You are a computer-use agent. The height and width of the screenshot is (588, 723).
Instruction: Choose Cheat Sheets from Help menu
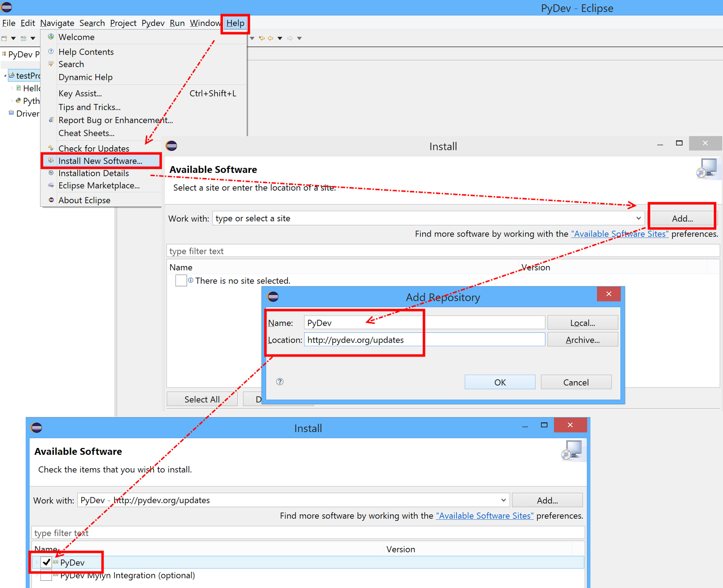point(86,133)
